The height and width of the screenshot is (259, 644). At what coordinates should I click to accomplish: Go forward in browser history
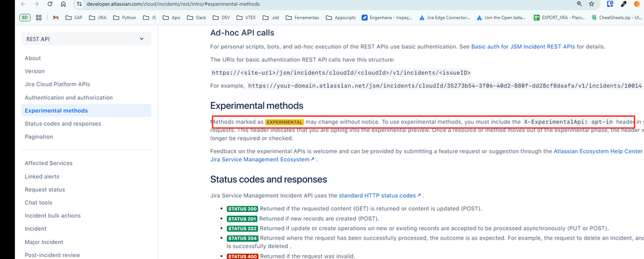point(37,4)
